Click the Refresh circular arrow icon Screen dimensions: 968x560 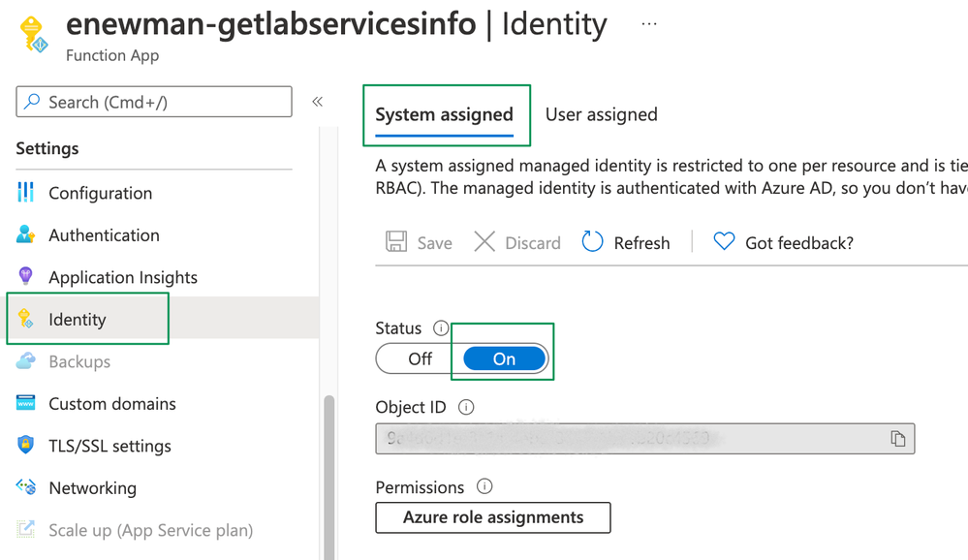coord(592,241)
